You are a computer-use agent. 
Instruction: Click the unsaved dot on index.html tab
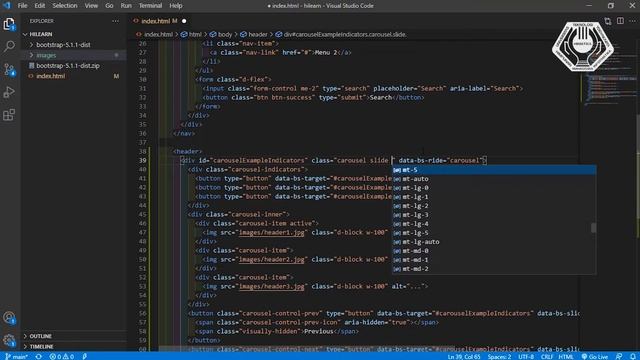point(184,21)
